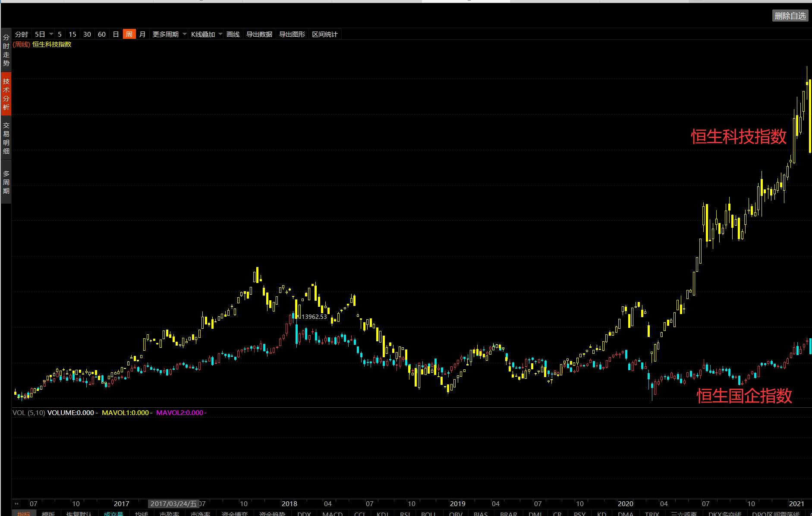Select the 成交量 volume indicator tab

click(x=113, y=513)
